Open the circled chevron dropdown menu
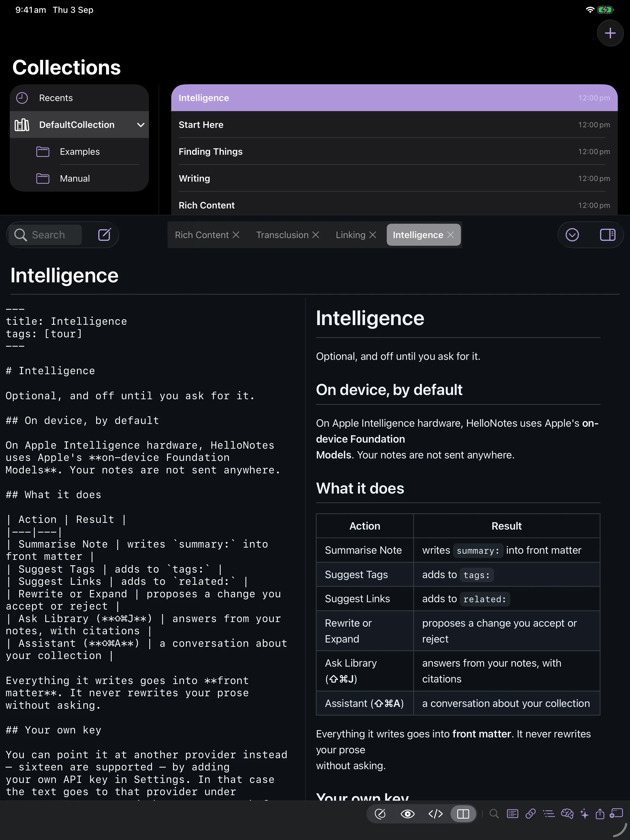Viewport: 630px width, 840px height. pos(572,235)
